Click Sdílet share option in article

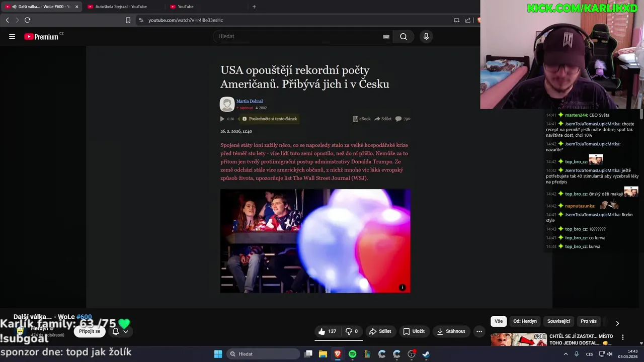tap(383, 119)
